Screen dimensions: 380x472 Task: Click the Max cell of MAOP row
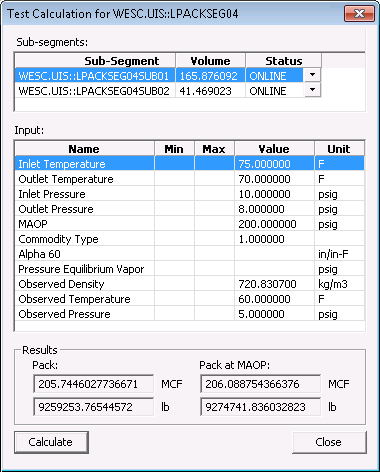214,224
